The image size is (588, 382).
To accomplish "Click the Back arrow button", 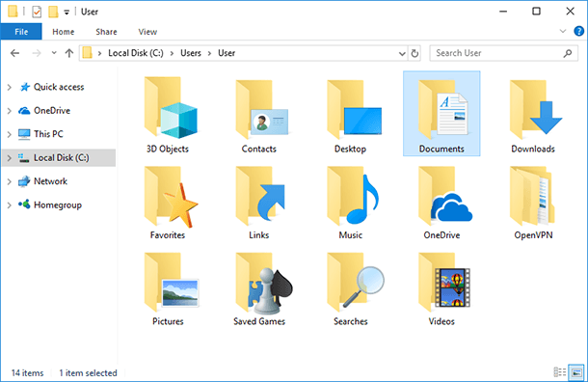I will pyautogui.click(x=15, y=53).
